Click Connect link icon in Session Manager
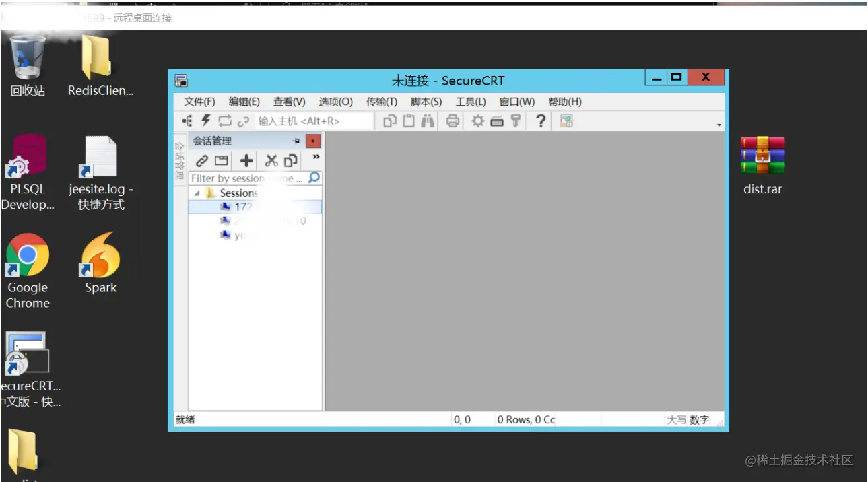Image resolution: width=868 pixels, height=482 pixels. tap(202, 161)
